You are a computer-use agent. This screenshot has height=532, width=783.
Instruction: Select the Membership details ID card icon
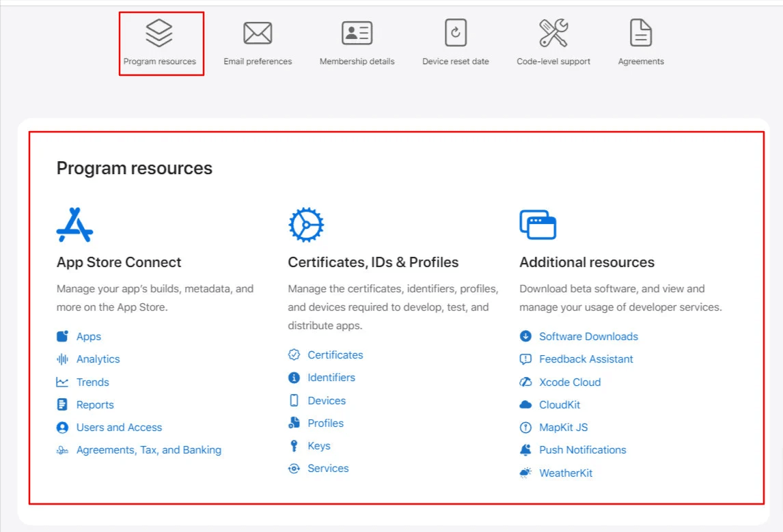click(357, 33)
